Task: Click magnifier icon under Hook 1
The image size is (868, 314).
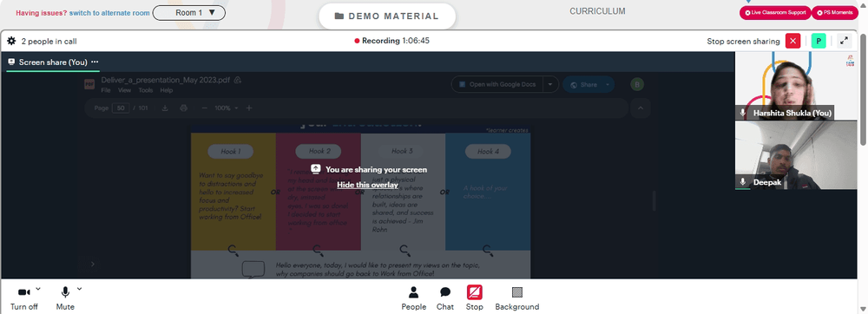Action: (x=233, y=251)
